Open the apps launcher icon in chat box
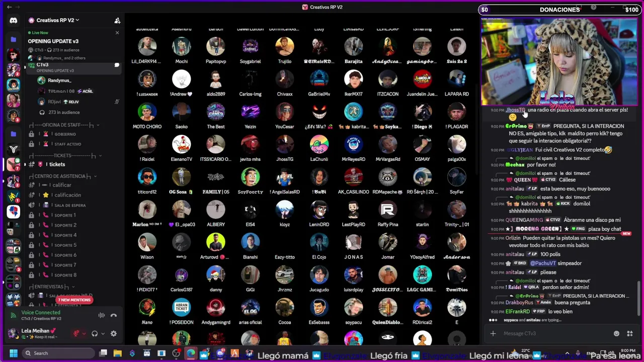 pyautogui.click(x=629, y=333)
